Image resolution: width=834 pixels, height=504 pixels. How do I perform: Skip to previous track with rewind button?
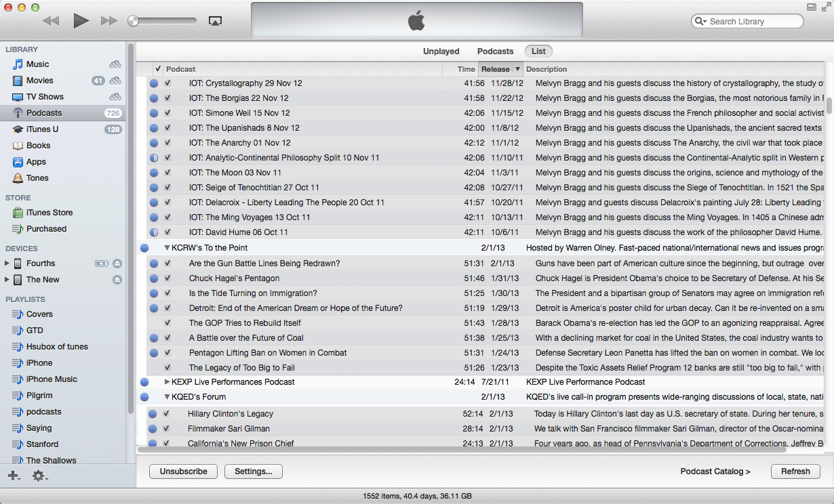point(51,21)
